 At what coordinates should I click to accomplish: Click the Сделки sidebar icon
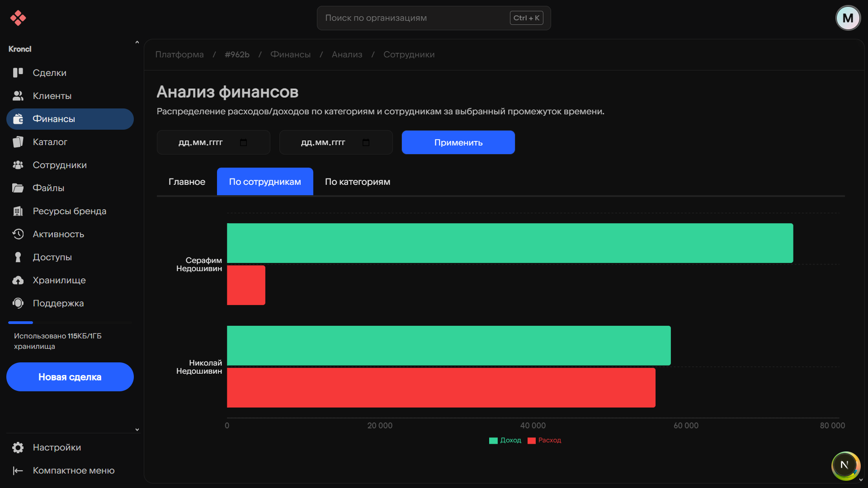(x=18, y=73)
